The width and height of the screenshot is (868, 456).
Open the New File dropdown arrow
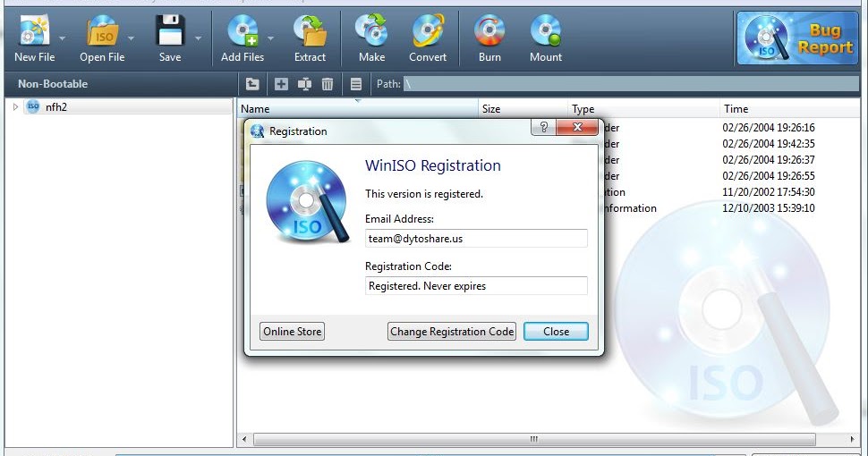click(x=62, y=38)
